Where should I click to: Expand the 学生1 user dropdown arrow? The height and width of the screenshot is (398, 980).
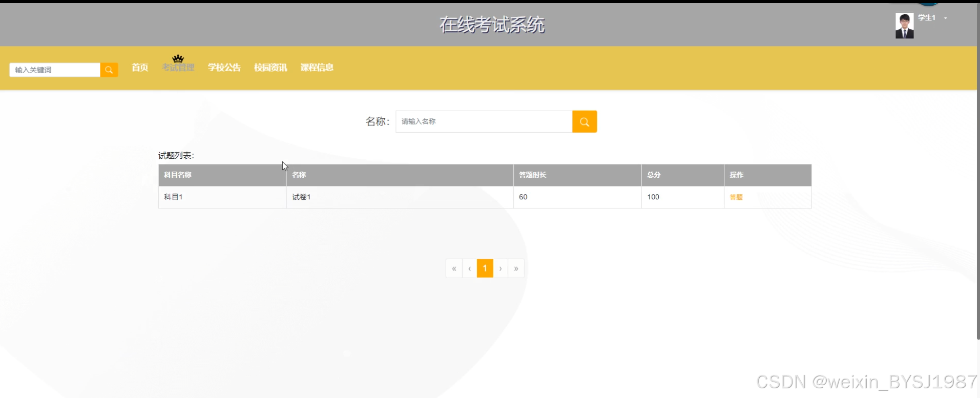946,18
